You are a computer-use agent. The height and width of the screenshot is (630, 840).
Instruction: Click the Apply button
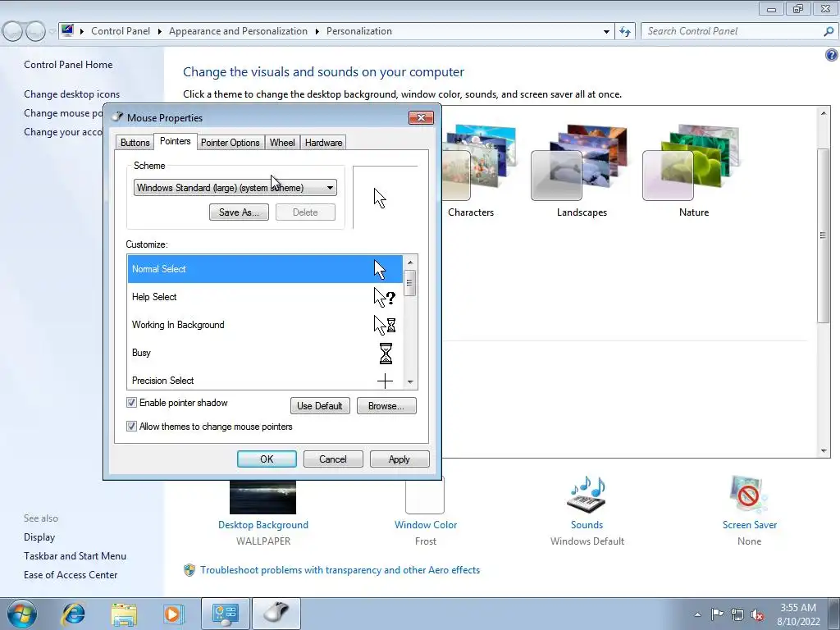click(399, 459)
